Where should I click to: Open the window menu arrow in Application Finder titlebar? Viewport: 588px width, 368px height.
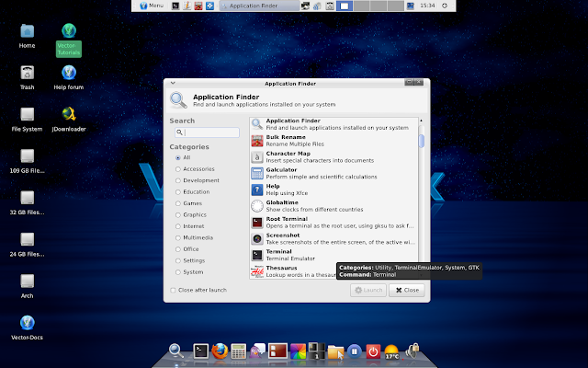coord(173,83)
